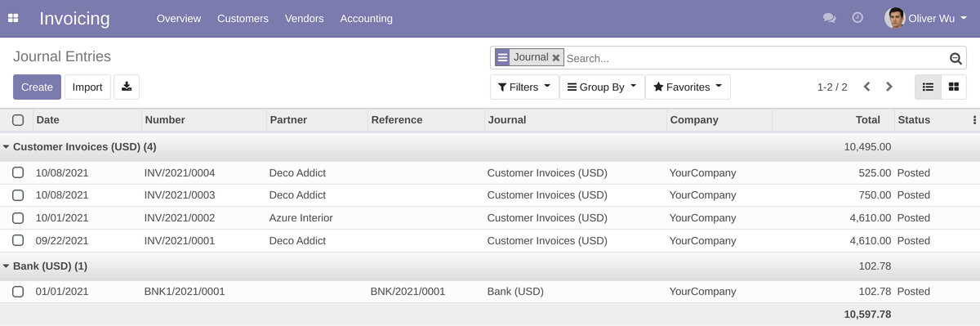Open the conversations chat icon
The height and width of the screenshot is (326, 980).
pyautogui.click(x=829, y=18)
